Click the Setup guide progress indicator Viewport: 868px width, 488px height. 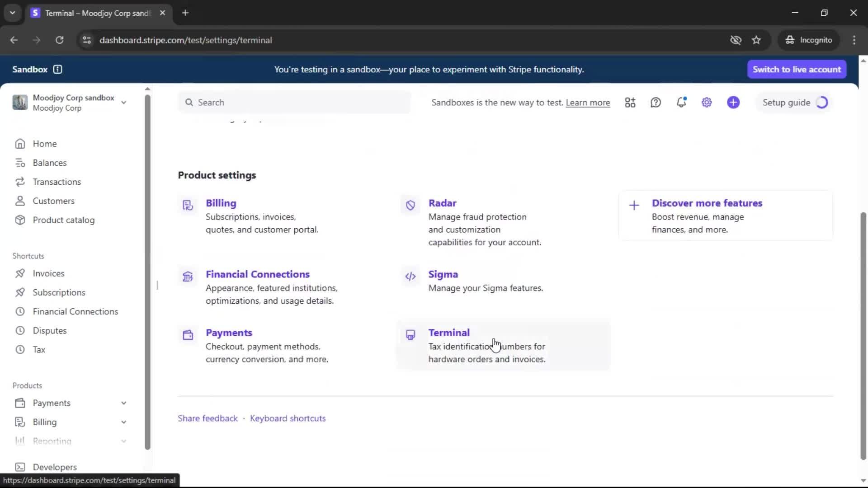click(822, 103)
